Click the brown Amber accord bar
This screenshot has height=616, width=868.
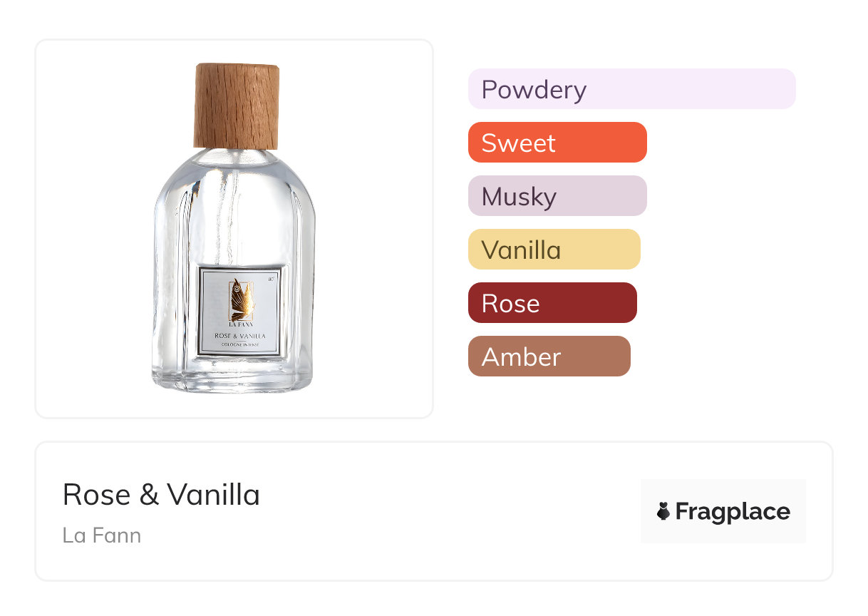549,356
